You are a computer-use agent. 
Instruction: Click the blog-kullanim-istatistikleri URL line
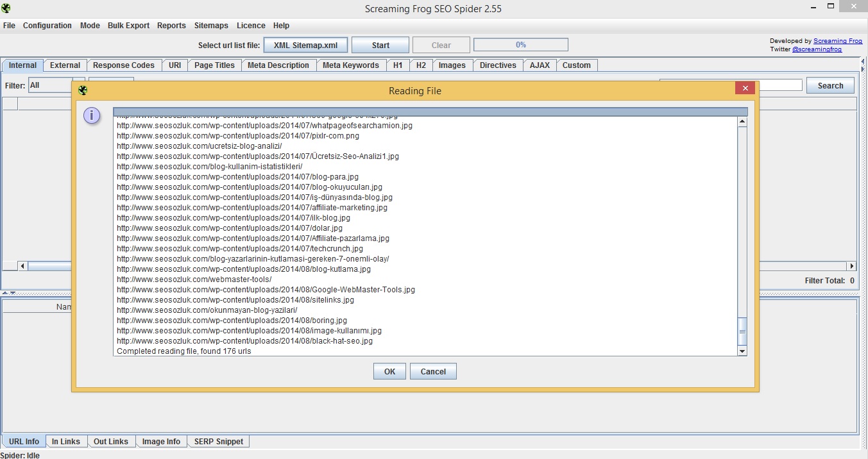(x=209, y=167)
